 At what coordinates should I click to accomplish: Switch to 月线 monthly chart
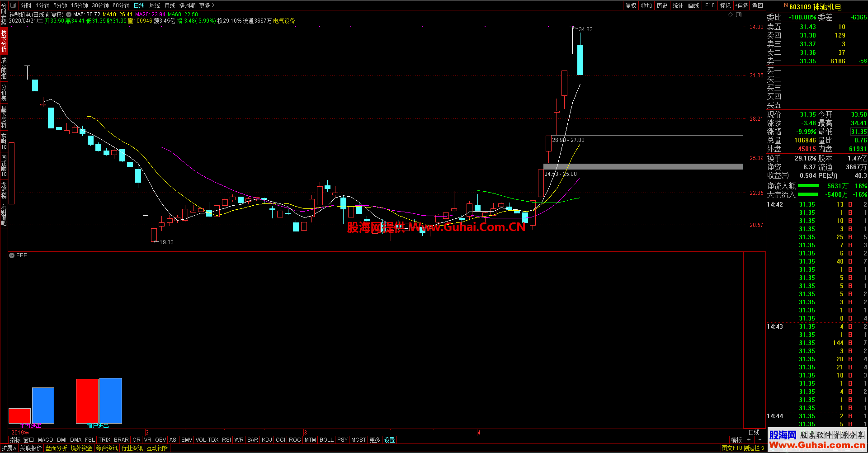click(170, 5)
